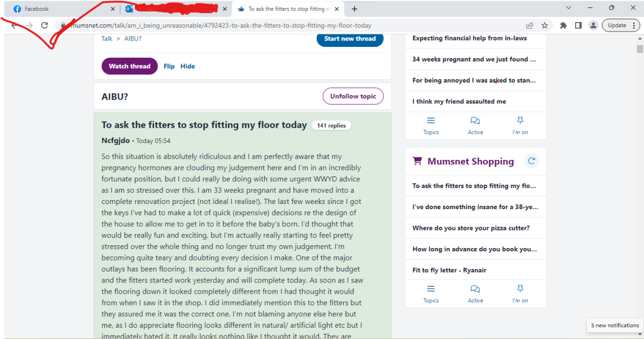
Task: Open Active icon in upper sidebar panel
Action: tap(475, 120)
